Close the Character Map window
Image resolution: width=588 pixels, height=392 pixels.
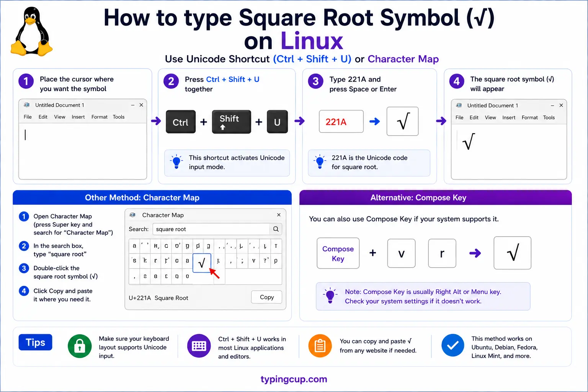click(x=279, y=215)
